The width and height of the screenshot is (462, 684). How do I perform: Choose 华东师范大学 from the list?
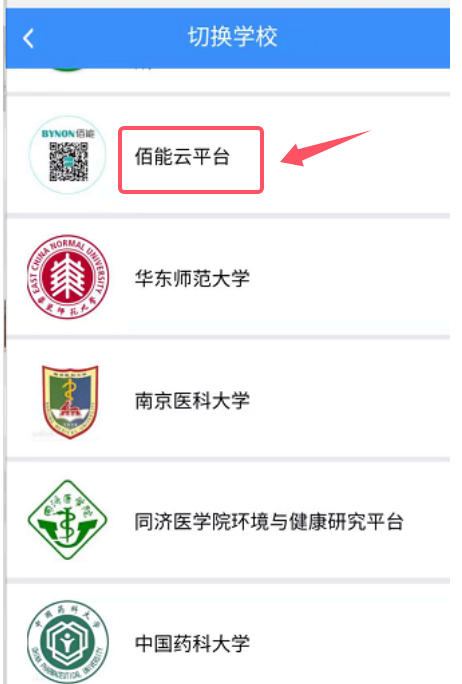tap(192, 278)
